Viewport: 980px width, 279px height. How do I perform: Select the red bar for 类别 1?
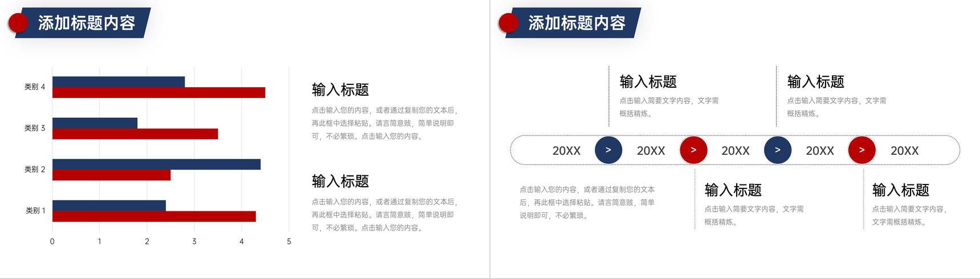pos(154,216)
